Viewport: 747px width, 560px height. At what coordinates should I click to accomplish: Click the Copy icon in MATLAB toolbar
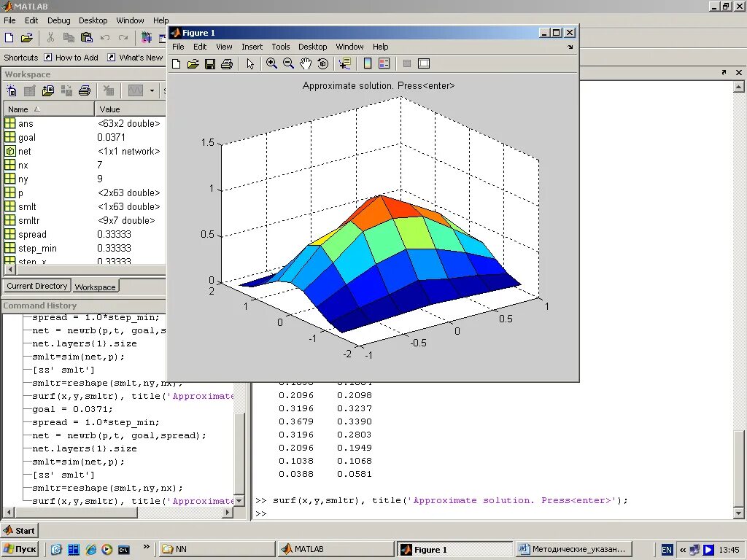(x=69, y=38)
